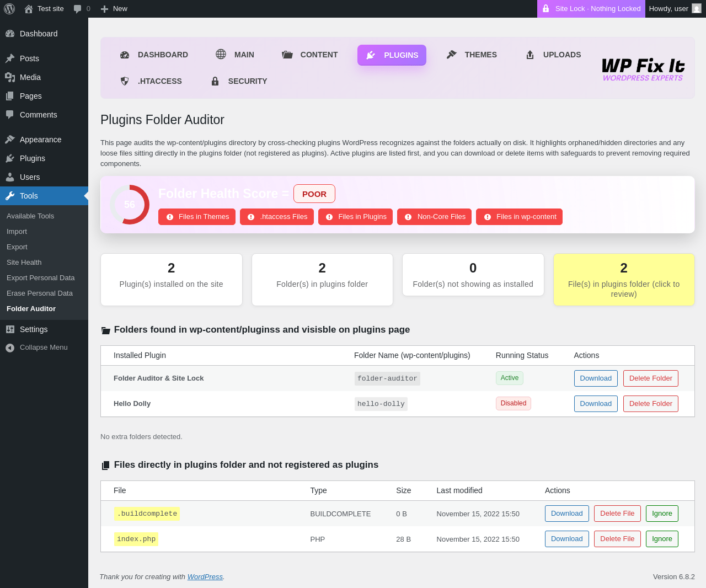Select Folder Auditor in Tools submenu
The width and height of the screenshot is (706, 588).
[31, 309]
